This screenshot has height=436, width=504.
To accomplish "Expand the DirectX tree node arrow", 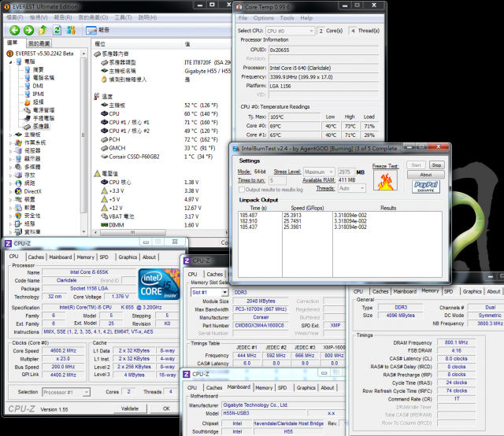I will [10, 191].
